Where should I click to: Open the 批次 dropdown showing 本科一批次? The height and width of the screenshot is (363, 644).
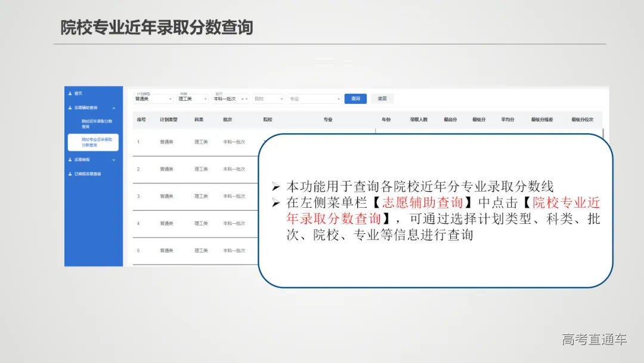point(228,99)
